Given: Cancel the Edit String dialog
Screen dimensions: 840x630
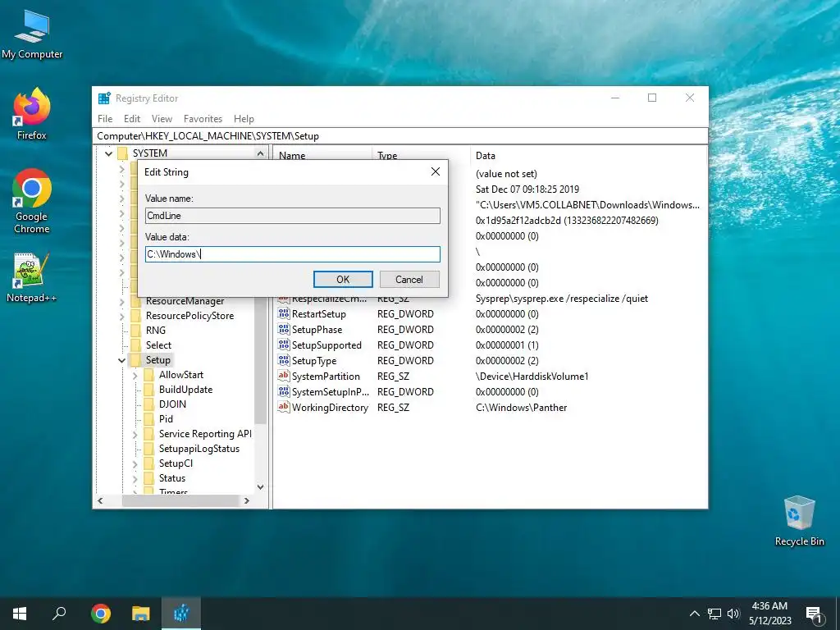Looking at the screenshot, I should click(x=409, y=279).
